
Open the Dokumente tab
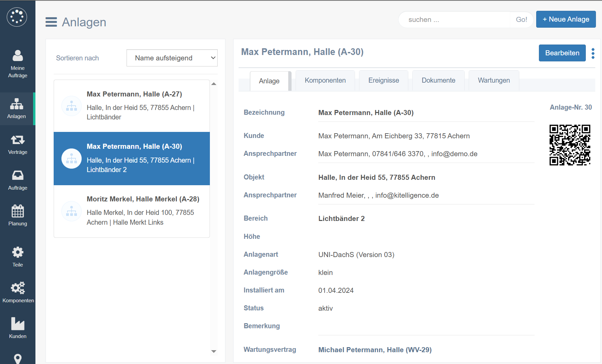438,81
